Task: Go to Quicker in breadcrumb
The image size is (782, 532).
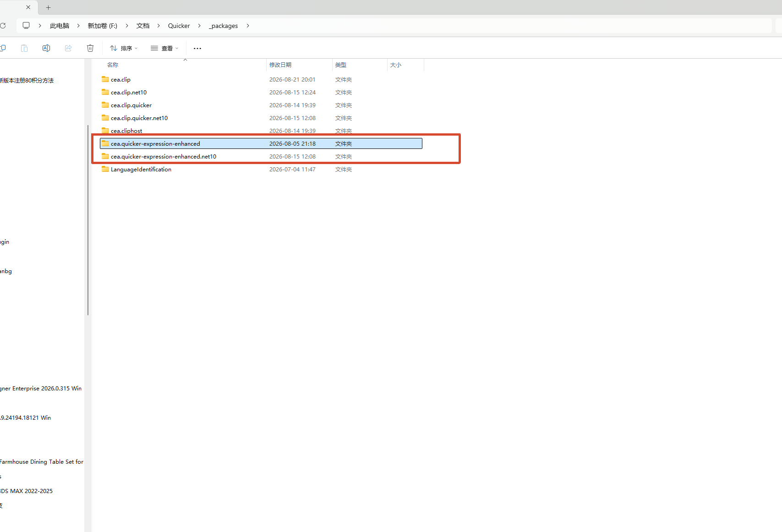Action: [x=179, y=26]
